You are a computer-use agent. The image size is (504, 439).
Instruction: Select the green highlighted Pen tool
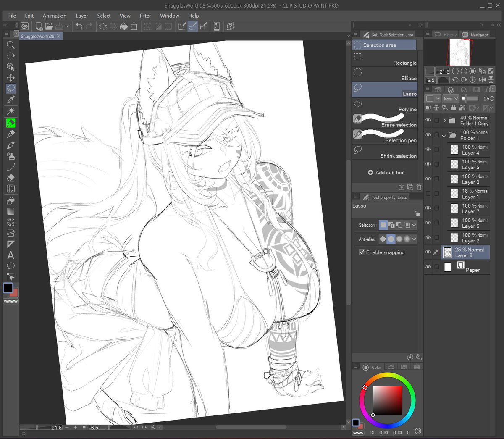pyautogui.click(x=11, y=123)
